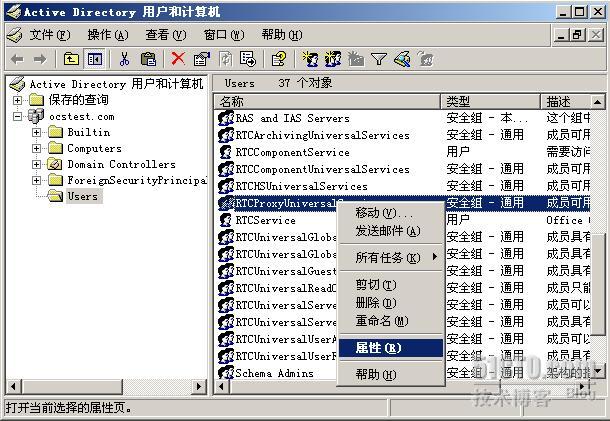Click the Back arrow toolbar icon

(x=17, y=60)
